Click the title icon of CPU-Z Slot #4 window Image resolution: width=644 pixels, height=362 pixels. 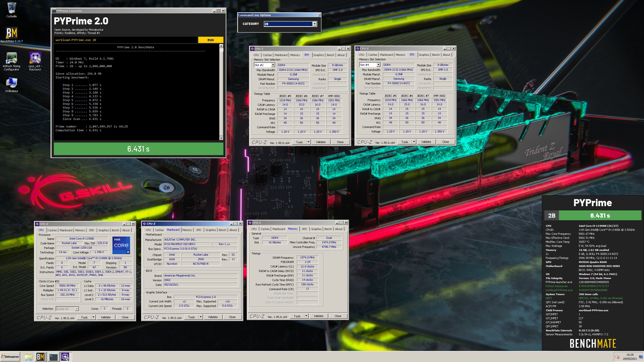358,49
